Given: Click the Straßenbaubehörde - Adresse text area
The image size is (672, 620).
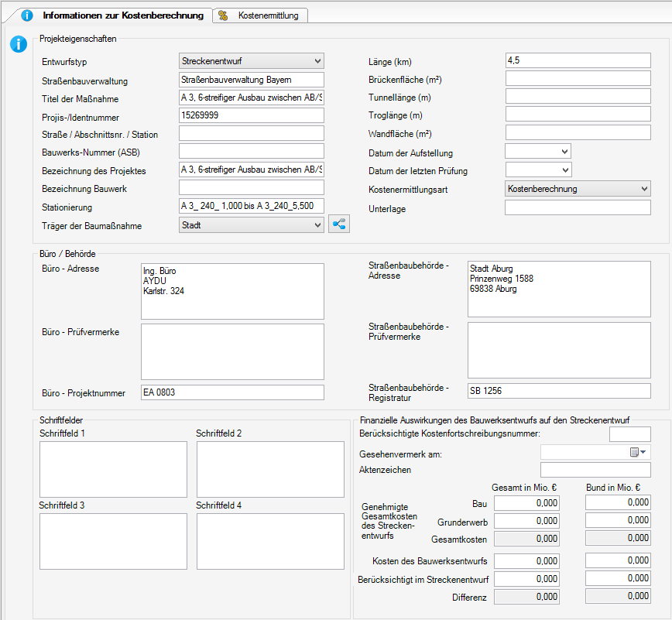Looking at the screenshot, I should (559, 289).
